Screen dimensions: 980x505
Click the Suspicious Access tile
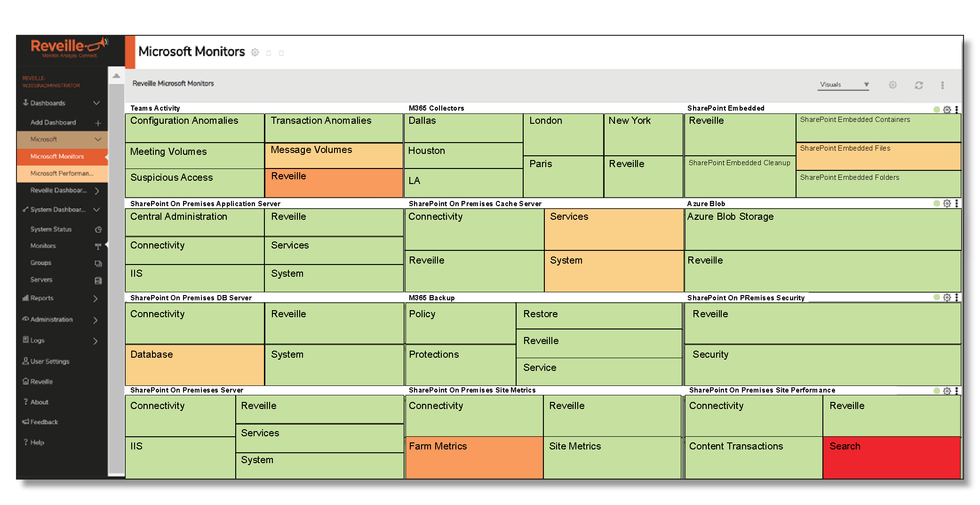click(x=195, y=183)
